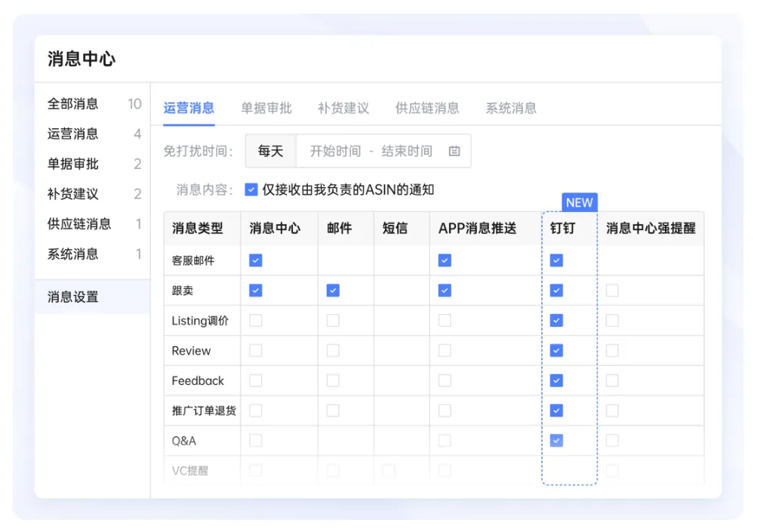
Task: Click the 钉钉 column header
Action: tap(562, 229)
